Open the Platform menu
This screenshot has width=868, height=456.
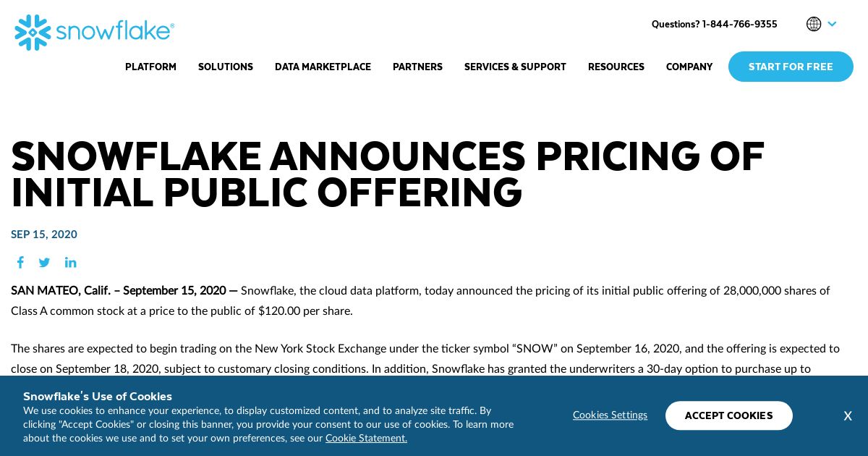[150, 67]
